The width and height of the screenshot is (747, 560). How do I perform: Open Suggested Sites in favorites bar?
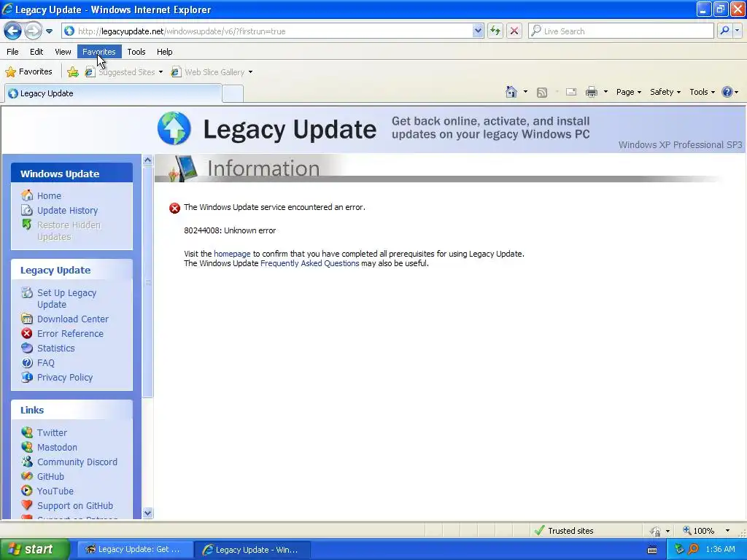point(123,72)
